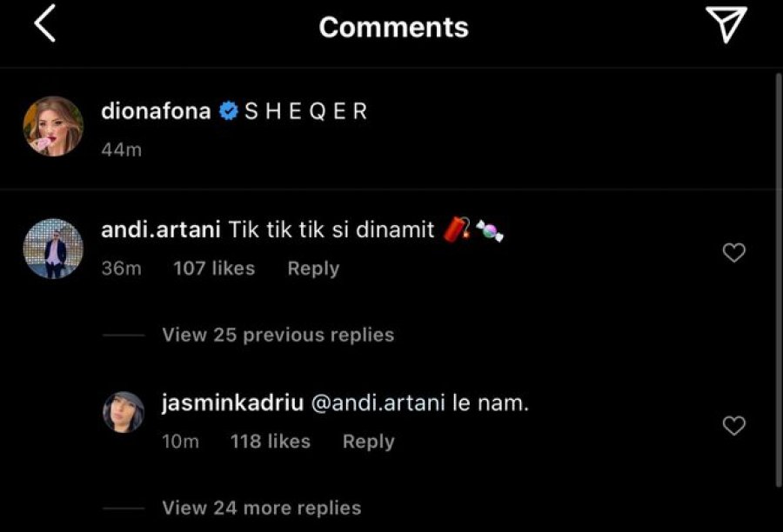Like jasminkadriu's reply with heart icon
783x532 pixels.
(x=734, y=426)
